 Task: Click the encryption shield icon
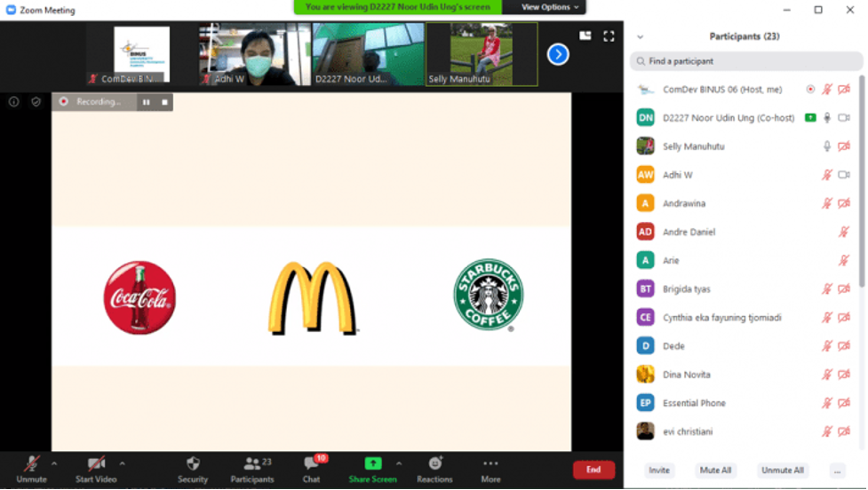tap(36, 102)
